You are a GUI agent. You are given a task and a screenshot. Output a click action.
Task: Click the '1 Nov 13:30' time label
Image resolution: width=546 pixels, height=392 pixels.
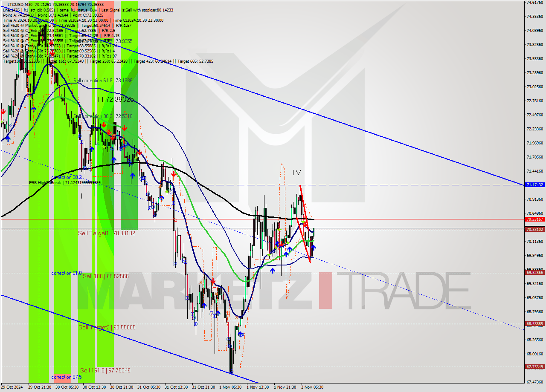point(258,387)
